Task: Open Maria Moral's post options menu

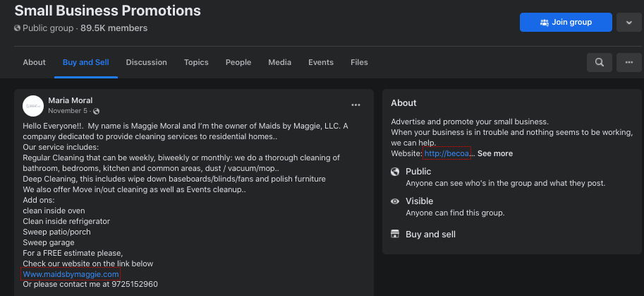Action: coord(356,105)
